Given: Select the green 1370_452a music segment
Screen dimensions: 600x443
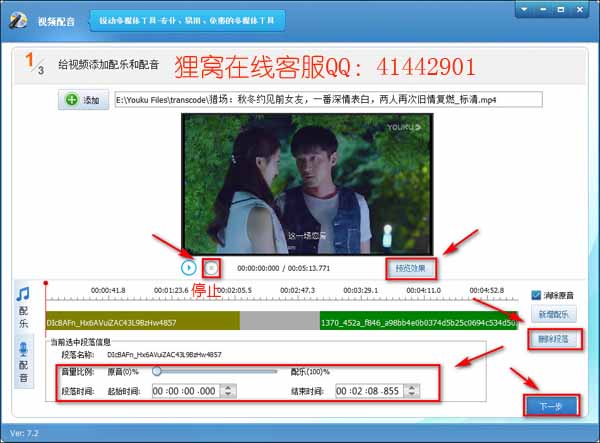Looking at the screenshot, I should point(418,321).
